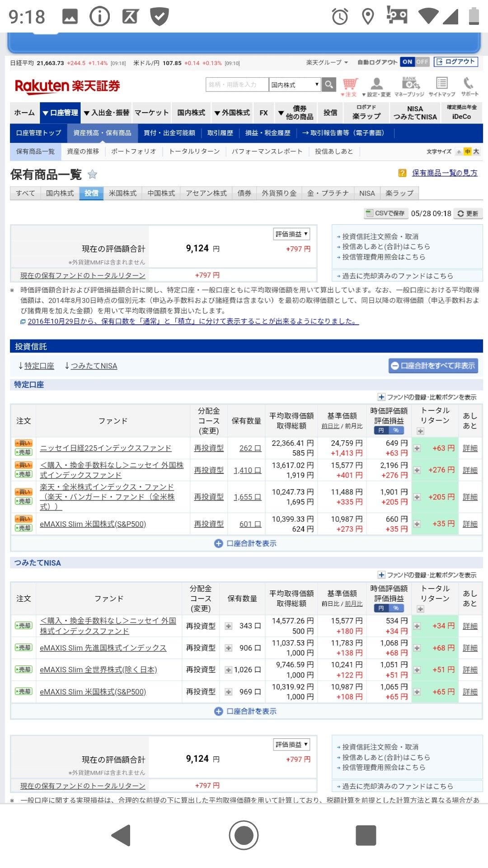
Task: Open the サポート phone icon
Action: (469, 87)
